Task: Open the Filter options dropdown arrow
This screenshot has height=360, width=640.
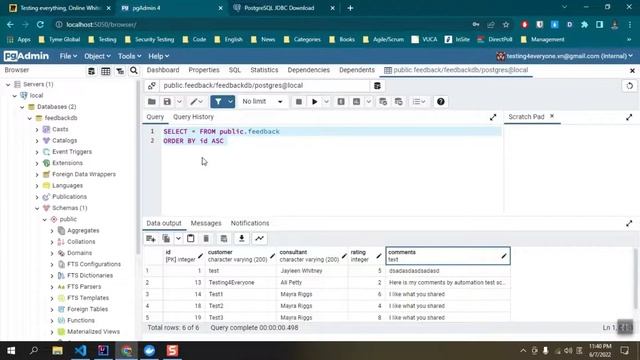Action: point(231,102)
